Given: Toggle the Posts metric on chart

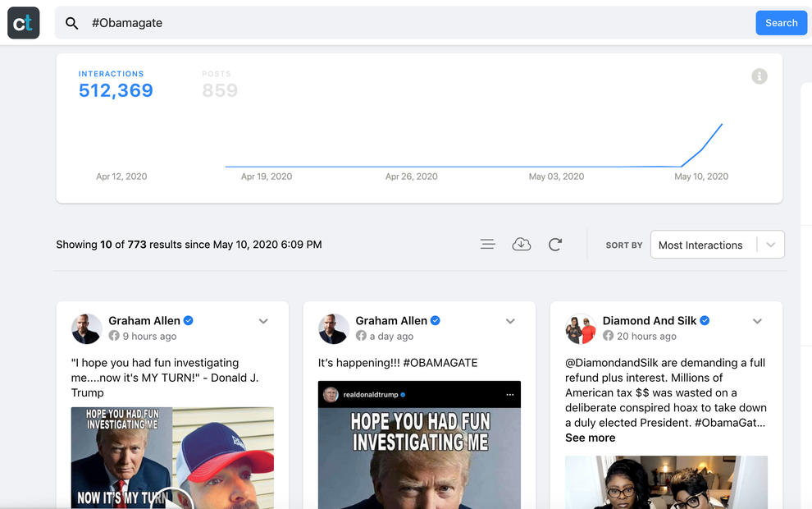Looking at the screenshot, I should pyautogui.click(x=220, y=85).
